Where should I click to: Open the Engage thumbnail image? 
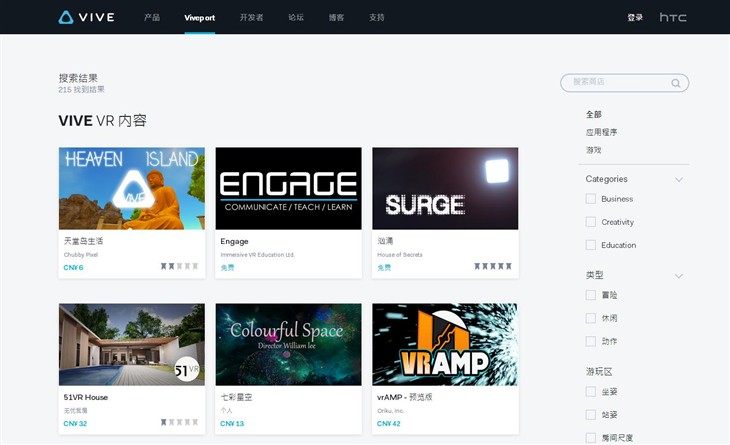(x=288, y=189)
